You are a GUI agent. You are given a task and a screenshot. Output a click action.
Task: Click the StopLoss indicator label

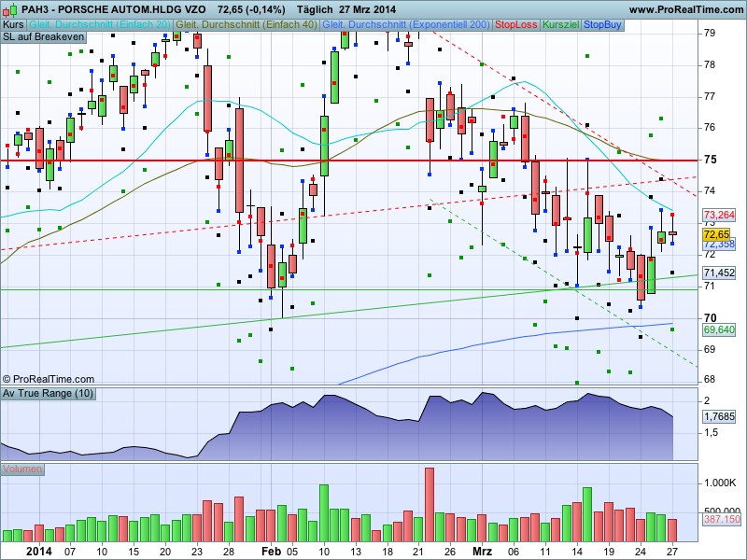pyautogui.click(x=515, y=25)
